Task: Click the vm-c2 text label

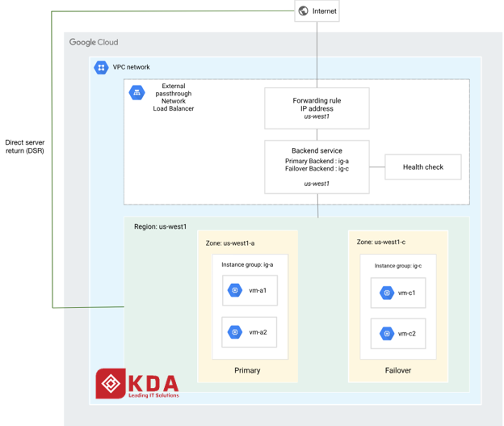Action: pos(406,334)
